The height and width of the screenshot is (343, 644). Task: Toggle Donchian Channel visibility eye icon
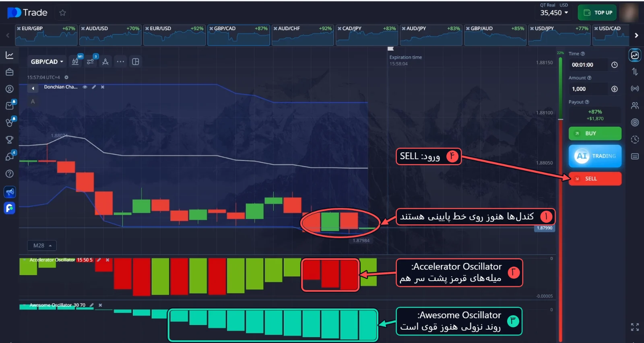[x=85, y=87]
